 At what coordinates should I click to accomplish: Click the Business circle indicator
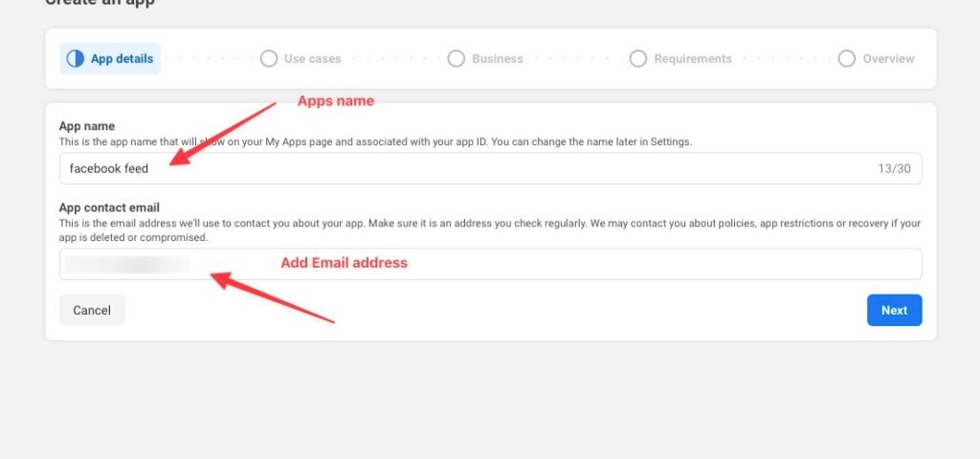(457, 58)
